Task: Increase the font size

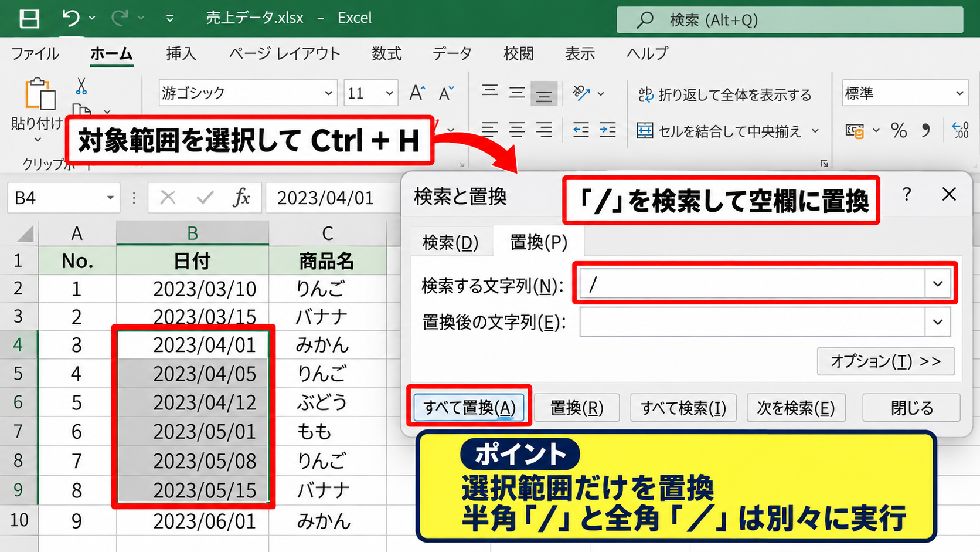Action: 417,93
